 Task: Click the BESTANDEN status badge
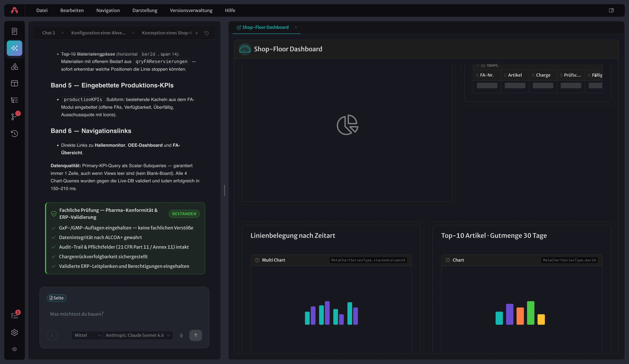(x=184, y=214)
